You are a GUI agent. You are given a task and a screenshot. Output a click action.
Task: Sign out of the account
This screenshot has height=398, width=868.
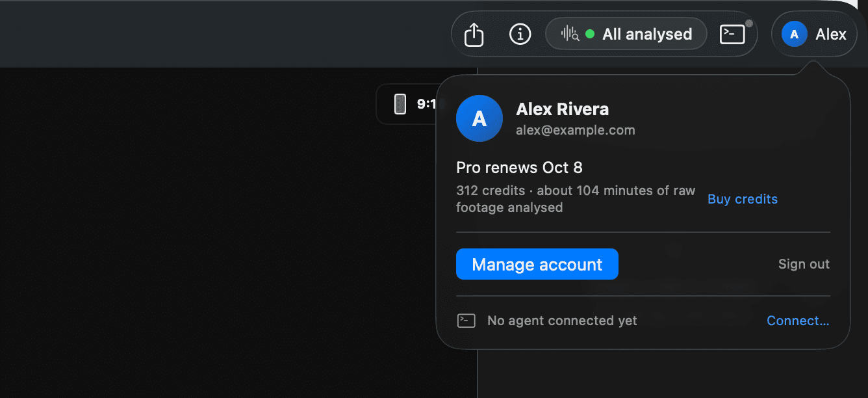tap(804, 264)
